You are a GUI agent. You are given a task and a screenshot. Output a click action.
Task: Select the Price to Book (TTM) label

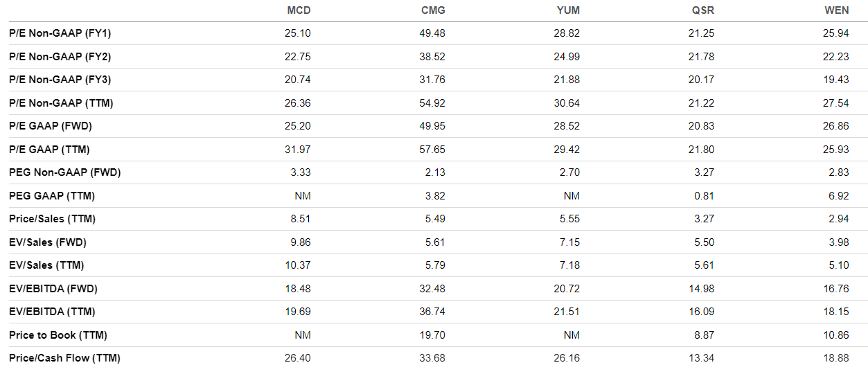[x=58, y=335]
